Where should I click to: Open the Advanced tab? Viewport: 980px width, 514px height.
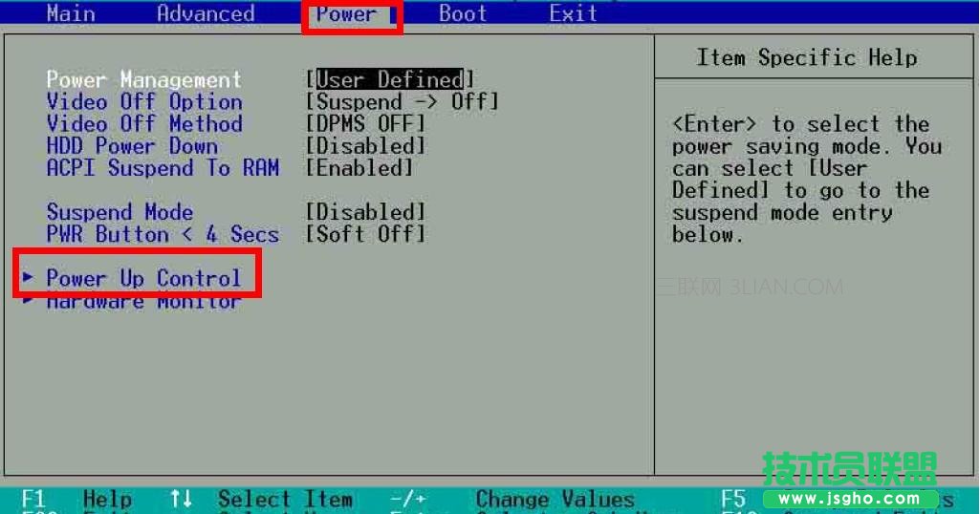point(206,13)
